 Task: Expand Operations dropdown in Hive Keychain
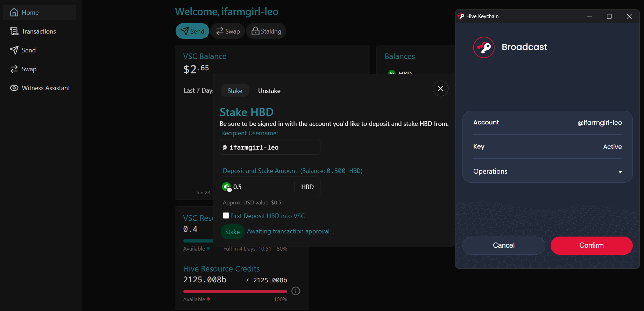(547, 172)
